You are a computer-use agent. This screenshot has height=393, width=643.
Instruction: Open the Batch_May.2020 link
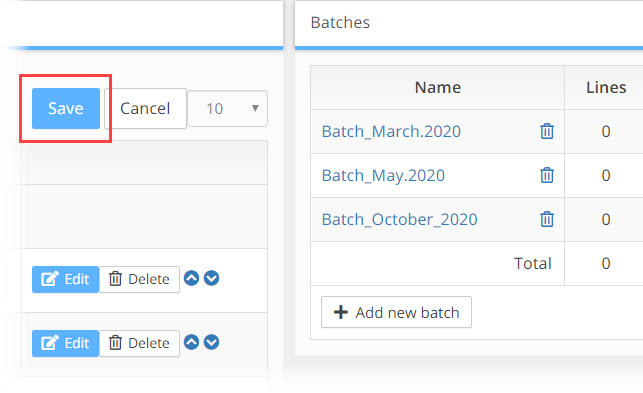click(x=383, y=176)
